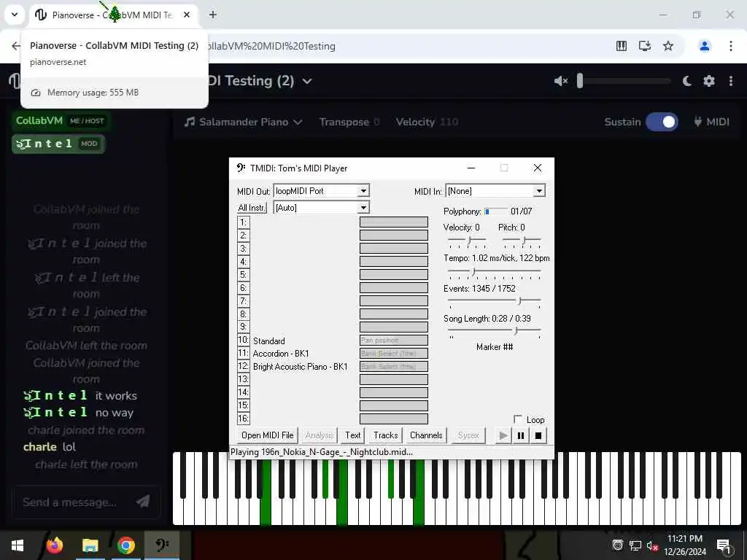
Task: Enable the Loop checkbox
Action: (517, 419)
